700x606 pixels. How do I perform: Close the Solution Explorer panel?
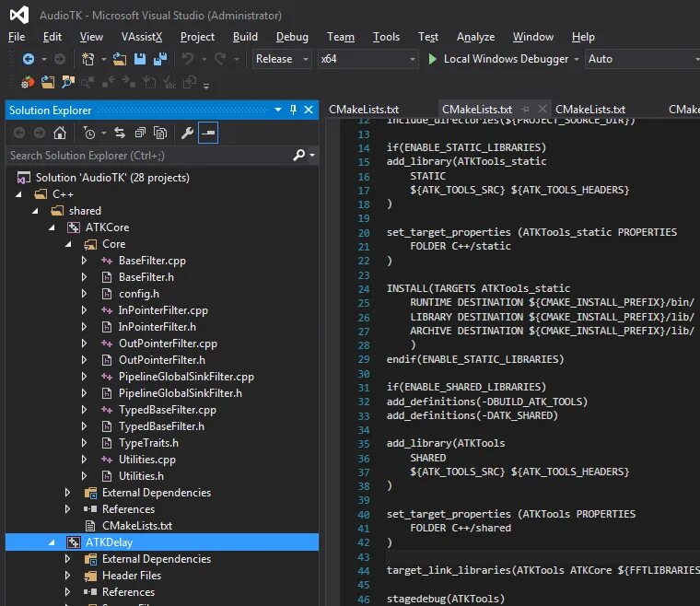[309, 110]
